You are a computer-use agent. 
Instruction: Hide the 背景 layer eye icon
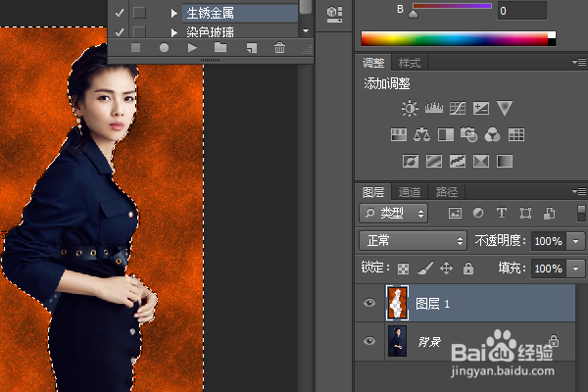coord(369,341)
